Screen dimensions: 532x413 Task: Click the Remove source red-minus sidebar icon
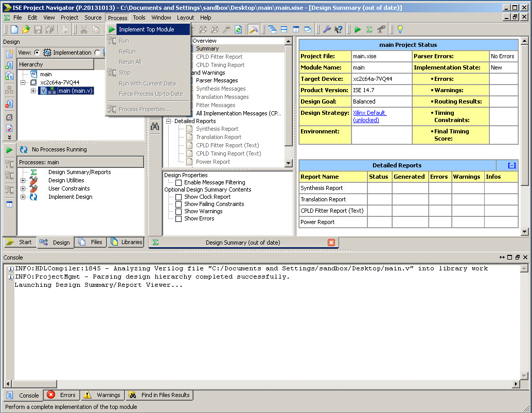tap(9, 104)
